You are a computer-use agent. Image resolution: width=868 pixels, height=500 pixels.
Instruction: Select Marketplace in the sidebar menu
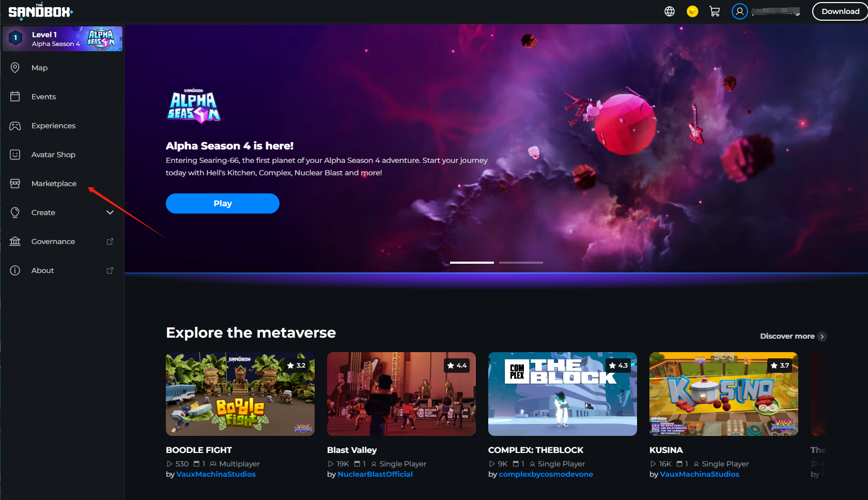(54, 184)
